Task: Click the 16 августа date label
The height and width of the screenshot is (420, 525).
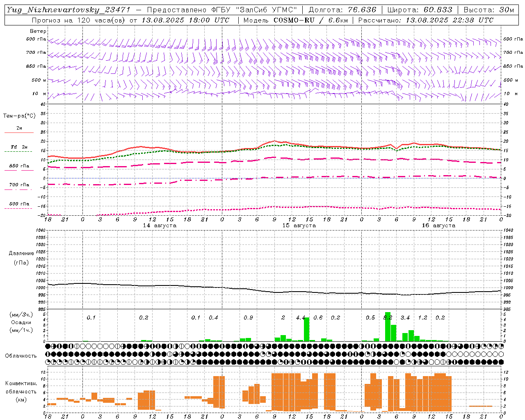Action: [x=438, y=226]
